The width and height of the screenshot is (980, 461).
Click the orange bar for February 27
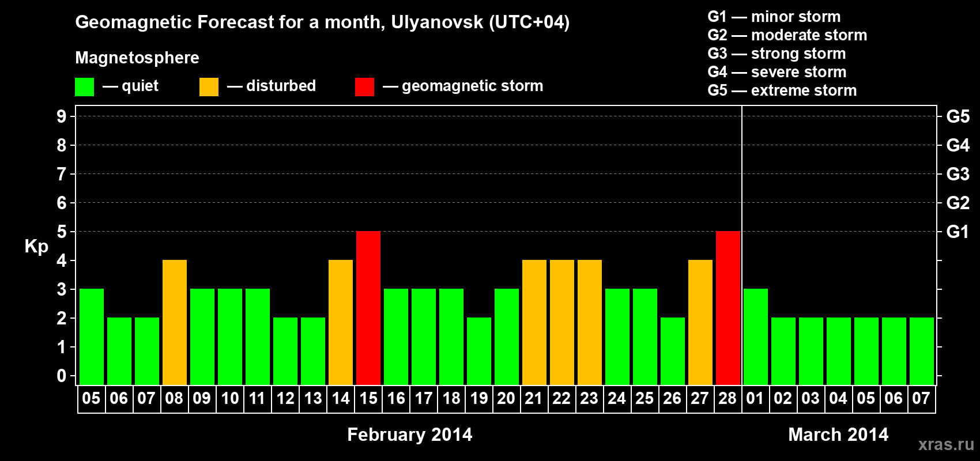pyautogui.click(x=700, y=323)
